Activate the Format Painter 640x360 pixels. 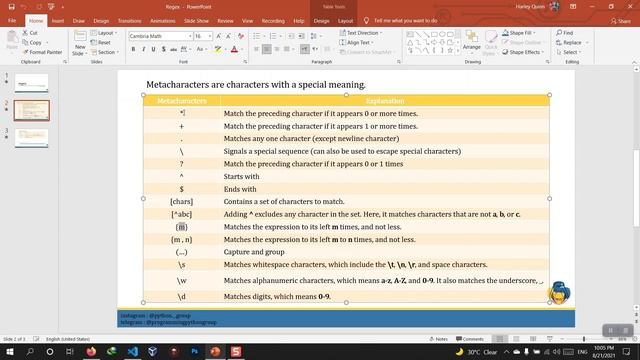click(42, 52)
